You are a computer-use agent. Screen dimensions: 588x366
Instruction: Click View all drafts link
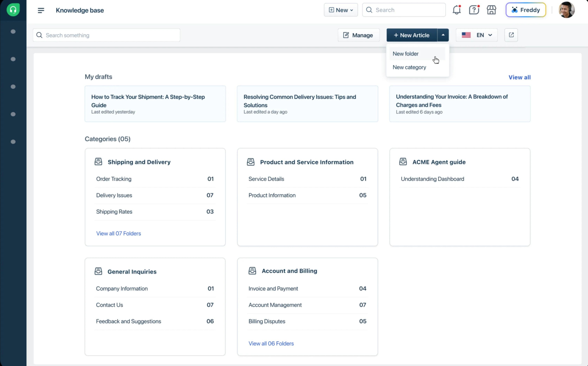point(519,77)
